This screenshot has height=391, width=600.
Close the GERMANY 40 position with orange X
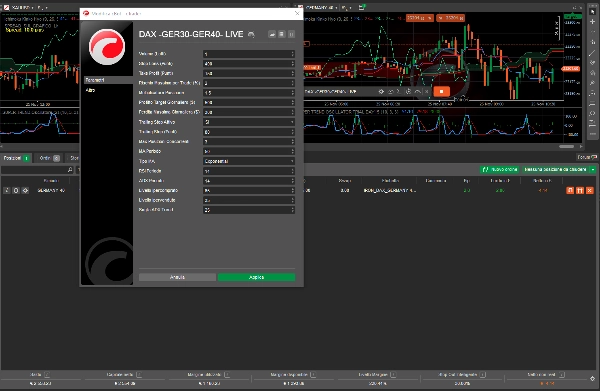point(590,190)
